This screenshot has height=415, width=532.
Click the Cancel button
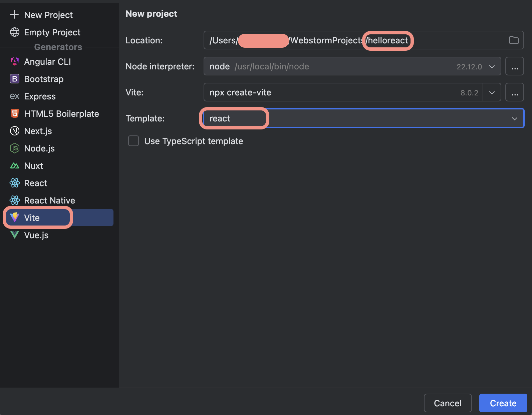tap(448, 403)
